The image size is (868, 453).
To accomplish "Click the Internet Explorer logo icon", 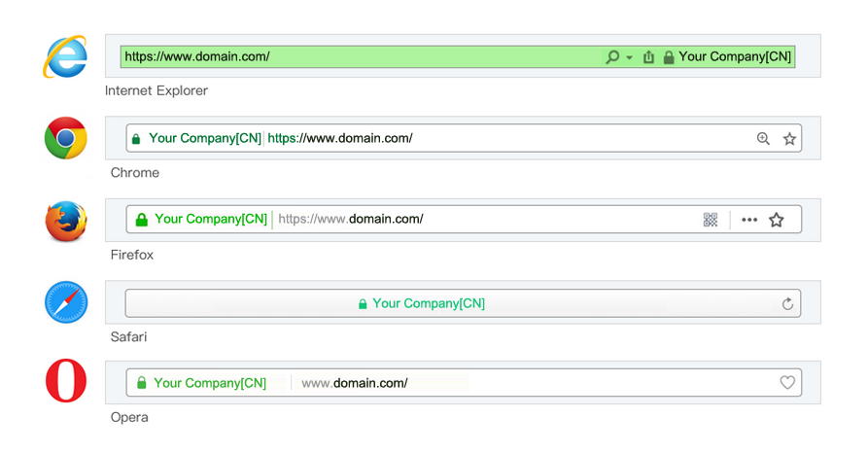I will click(x=65, y=56).
